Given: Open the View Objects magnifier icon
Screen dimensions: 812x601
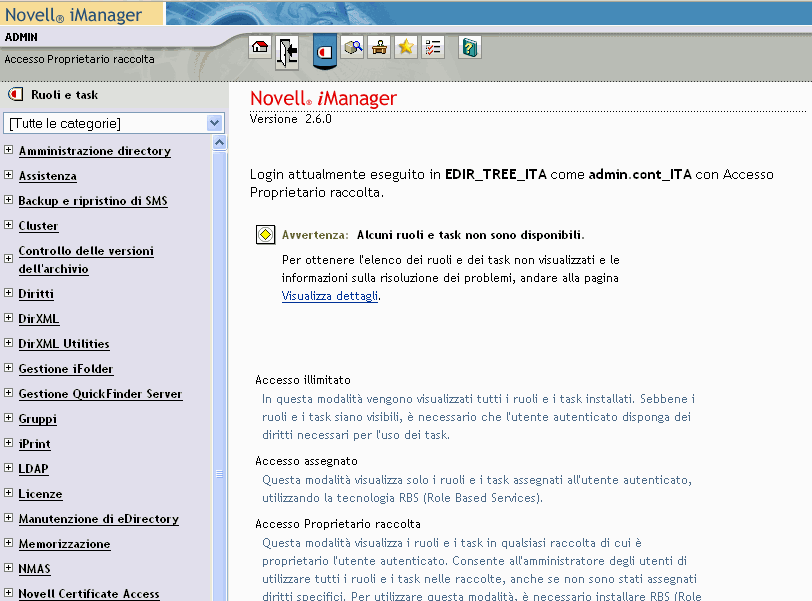Looking at the screenshot, I should (x=353, y=48).
